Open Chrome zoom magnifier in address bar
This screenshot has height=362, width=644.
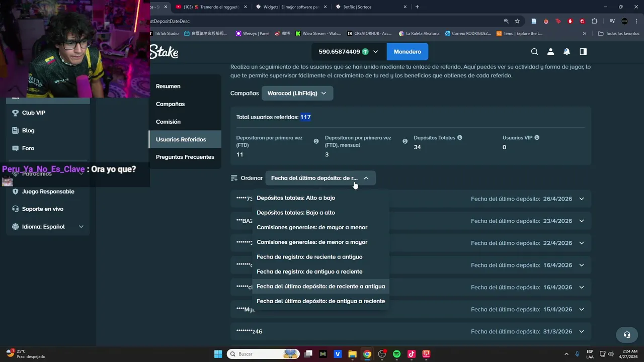(x=506, y=21)
